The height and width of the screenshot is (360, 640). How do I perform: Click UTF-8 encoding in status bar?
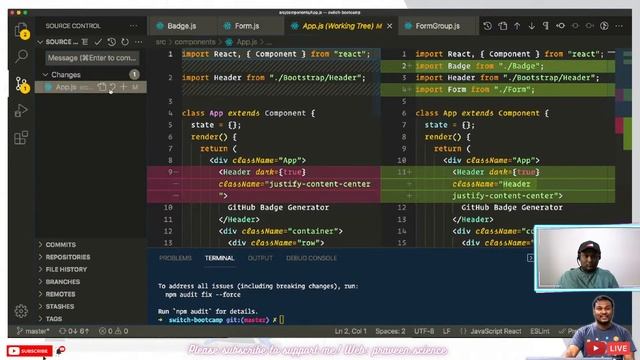tap(424, 331)
